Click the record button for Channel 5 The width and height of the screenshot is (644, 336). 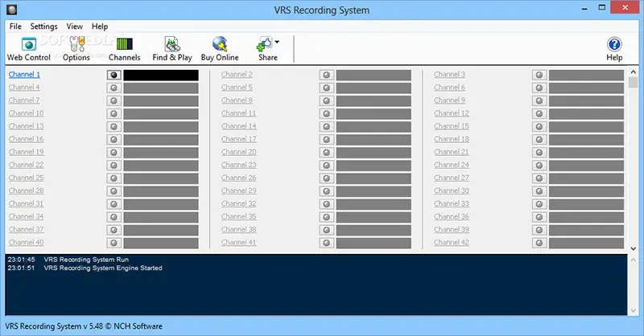[327, 88]
